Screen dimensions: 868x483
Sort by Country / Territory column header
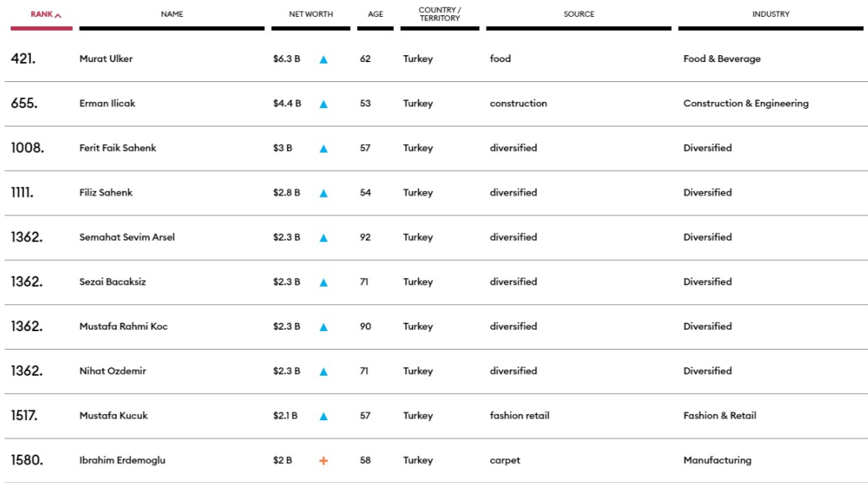(x=440, y=15)
